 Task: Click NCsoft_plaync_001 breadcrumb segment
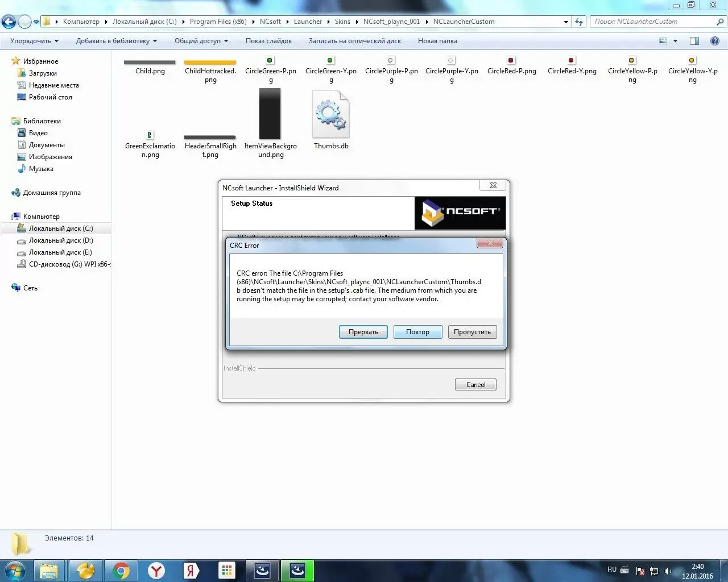392,22
